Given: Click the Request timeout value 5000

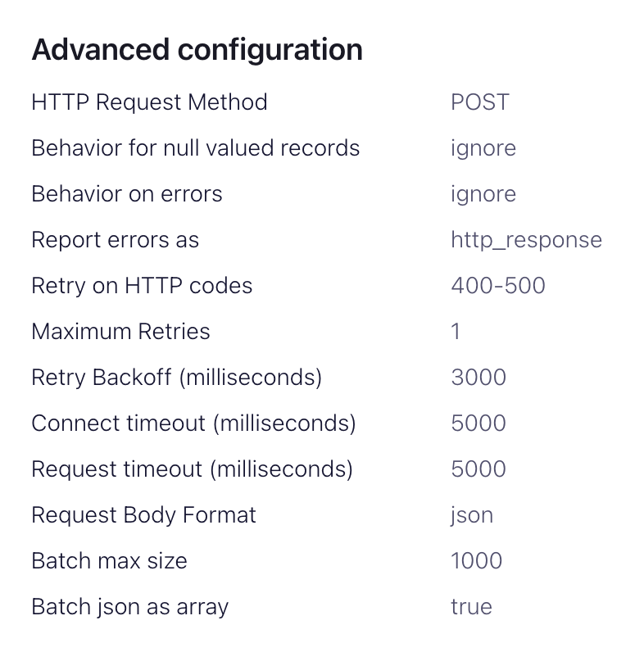Looking at the screenshot, I should coord(478,469).
